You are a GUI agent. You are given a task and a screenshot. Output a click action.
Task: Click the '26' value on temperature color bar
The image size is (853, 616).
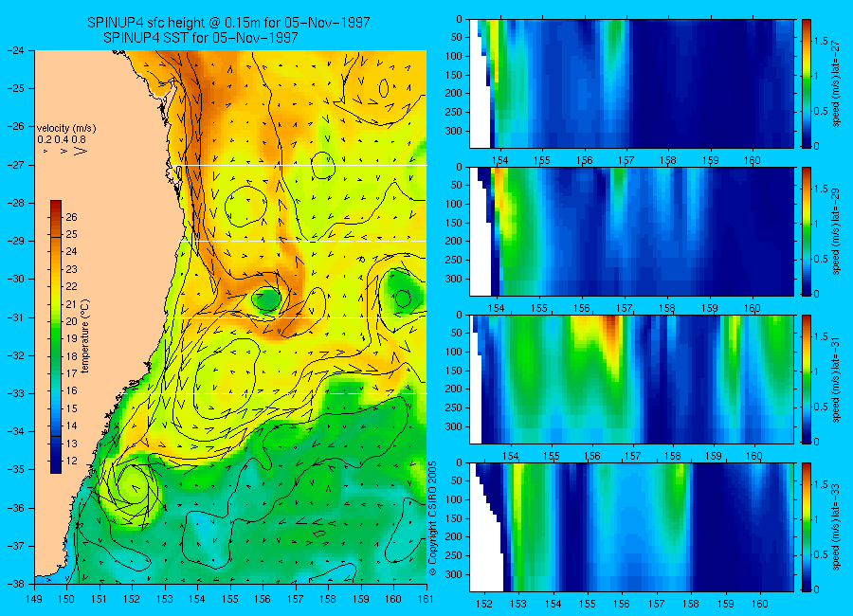(x=71, y=217)
